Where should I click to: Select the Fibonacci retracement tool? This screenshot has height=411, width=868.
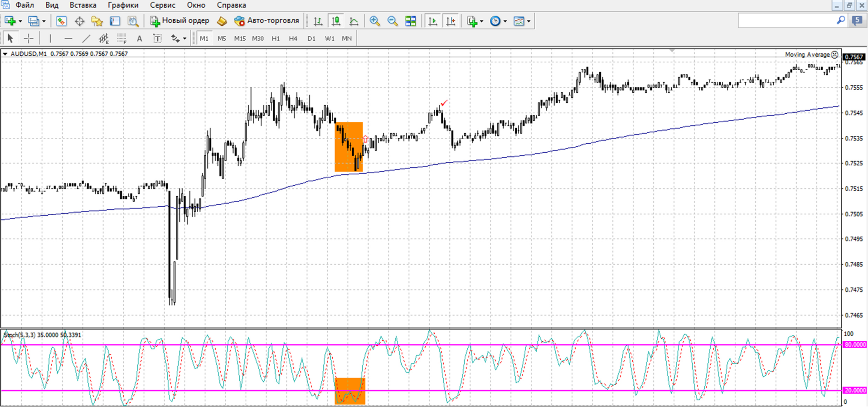pyautogui.click(x=122, y=39)
